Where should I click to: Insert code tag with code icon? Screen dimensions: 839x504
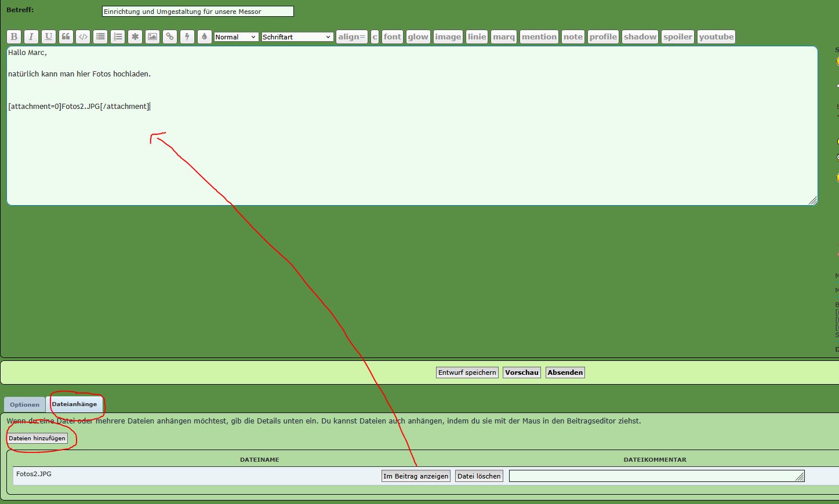pyautogui.click(x=83, y=36)
